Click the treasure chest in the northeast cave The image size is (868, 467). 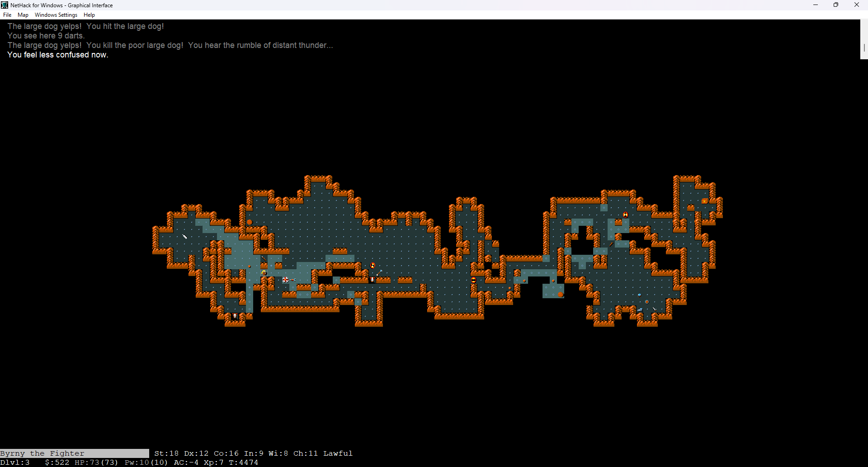tap(705, 200)
